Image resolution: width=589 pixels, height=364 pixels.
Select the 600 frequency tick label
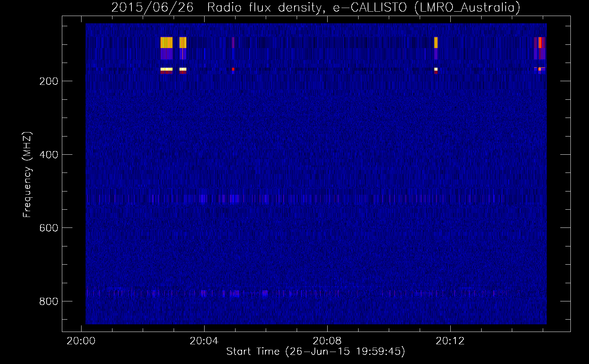point(49,228)
